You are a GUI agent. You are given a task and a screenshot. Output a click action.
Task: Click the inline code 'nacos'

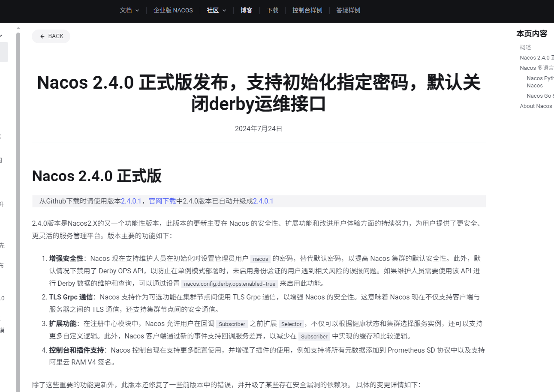click(261, 259)
